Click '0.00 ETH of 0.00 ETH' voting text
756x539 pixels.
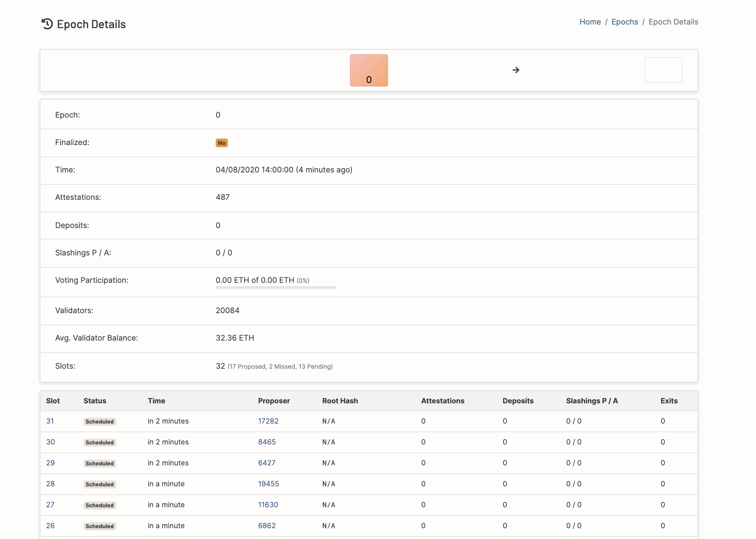coord(255,280)
